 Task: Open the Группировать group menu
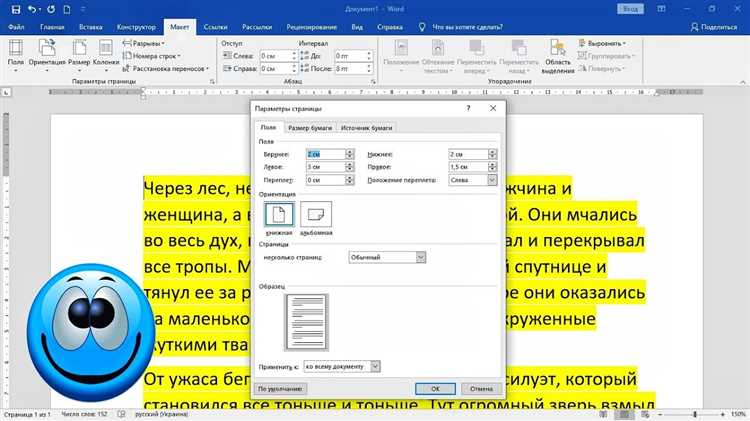pyautogui.click(x=607, y=56)
